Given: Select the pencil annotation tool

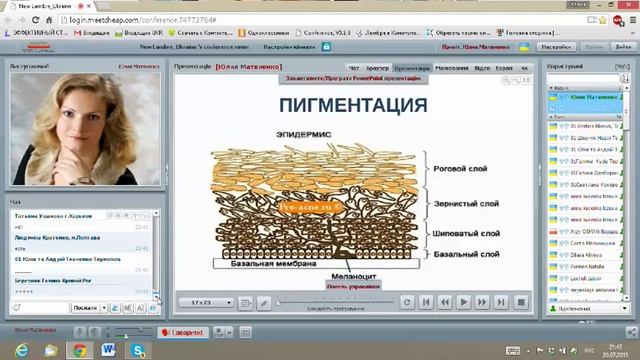Looking at the screenshot, I should click(x=264, y=303).
